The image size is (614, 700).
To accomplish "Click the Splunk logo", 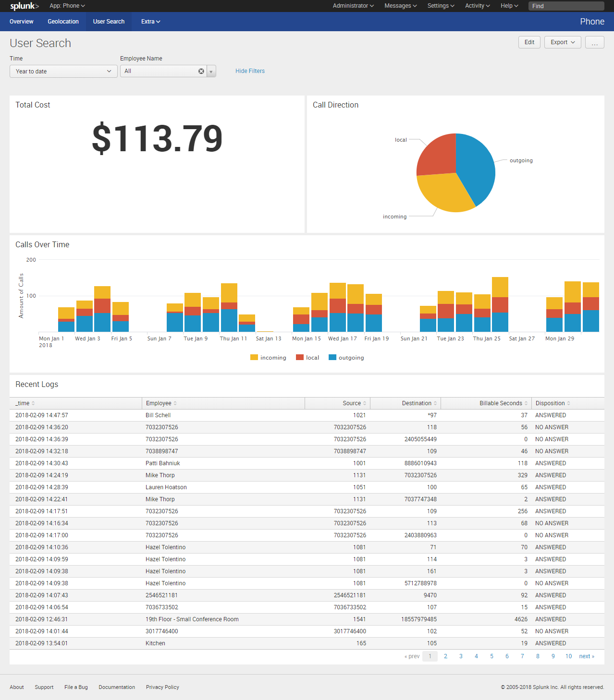I will [x=24, y=6].
